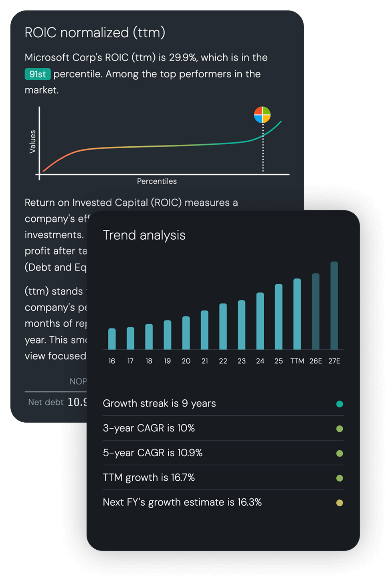Click the Net debt label
The image size is (392, 583).
point(46,402)
